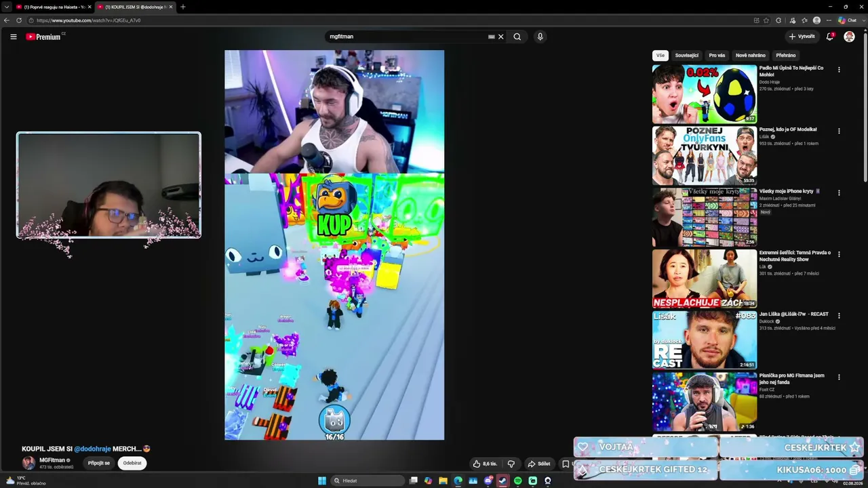Click the Shorts video player
This screenshot has height=488, width=868.
click(334, 245)
